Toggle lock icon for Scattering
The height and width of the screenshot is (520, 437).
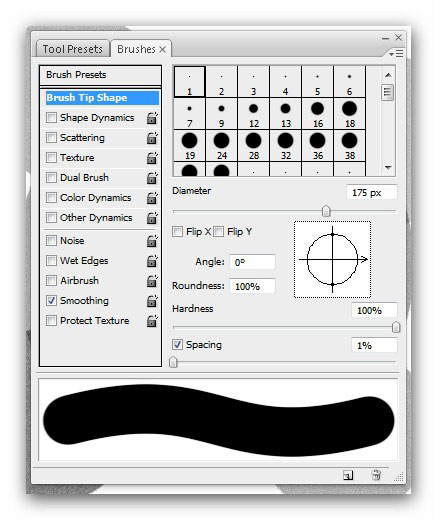[x=152, y=138]
